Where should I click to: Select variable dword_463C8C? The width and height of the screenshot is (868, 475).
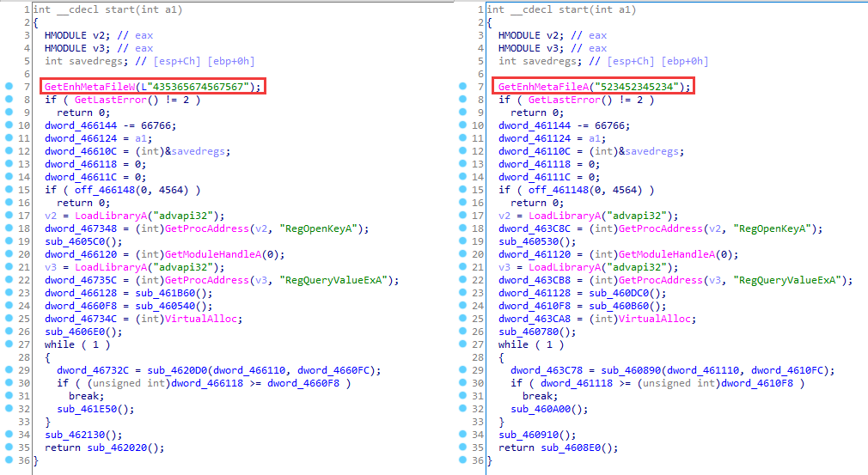coord(535,228)
